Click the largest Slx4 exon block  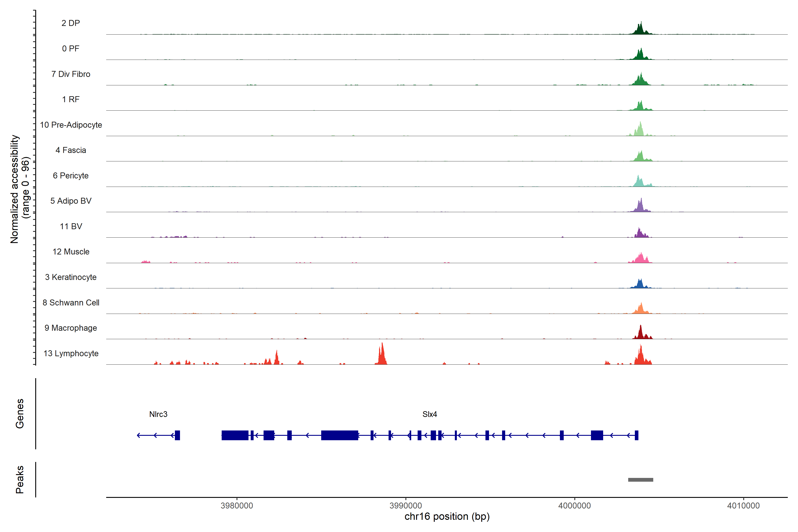coord(339,435)
